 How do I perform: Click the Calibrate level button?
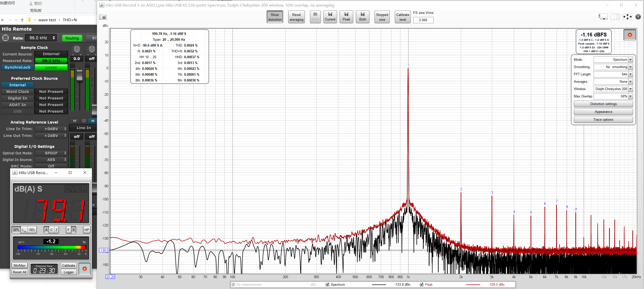tap(402, 17)
